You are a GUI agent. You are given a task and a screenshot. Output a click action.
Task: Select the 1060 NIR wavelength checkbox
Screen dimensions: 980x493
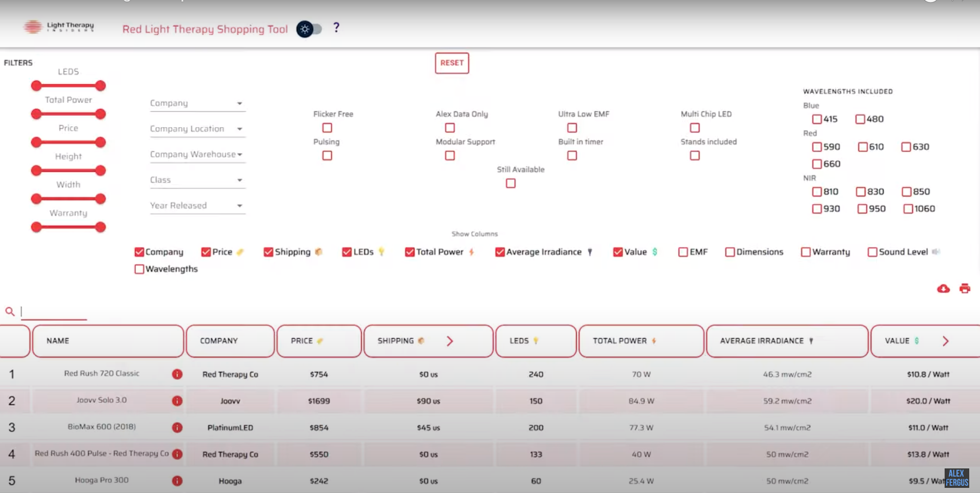tap(908, 209)
